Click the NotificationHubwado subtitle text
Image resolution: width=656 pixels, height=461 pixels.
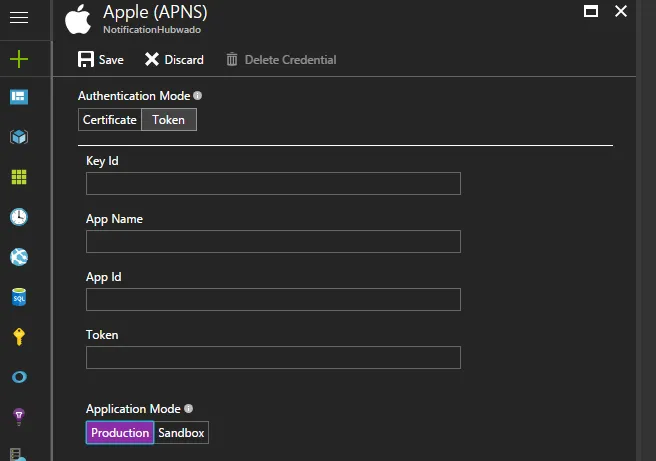[x=152, y=30]
